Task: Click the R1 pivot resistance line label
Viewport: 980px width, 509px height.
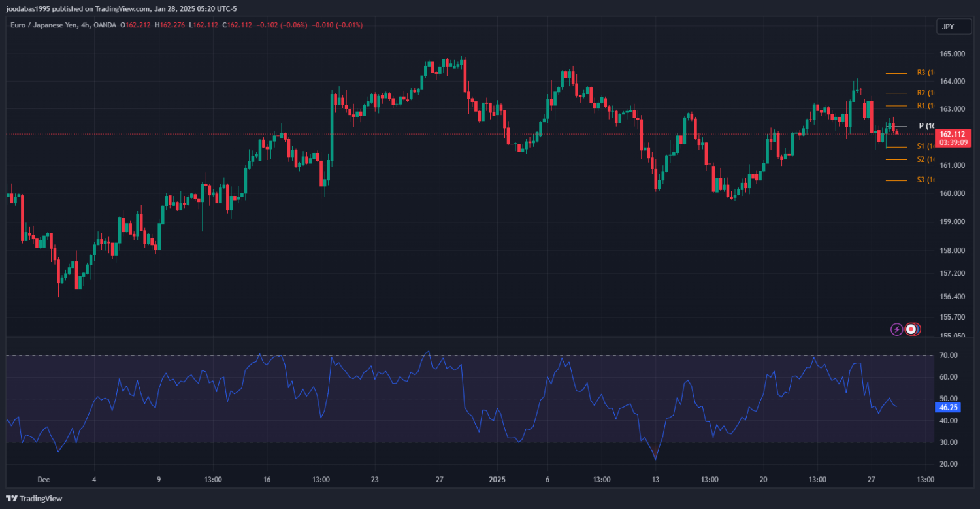Action: [x=925, y=105]
